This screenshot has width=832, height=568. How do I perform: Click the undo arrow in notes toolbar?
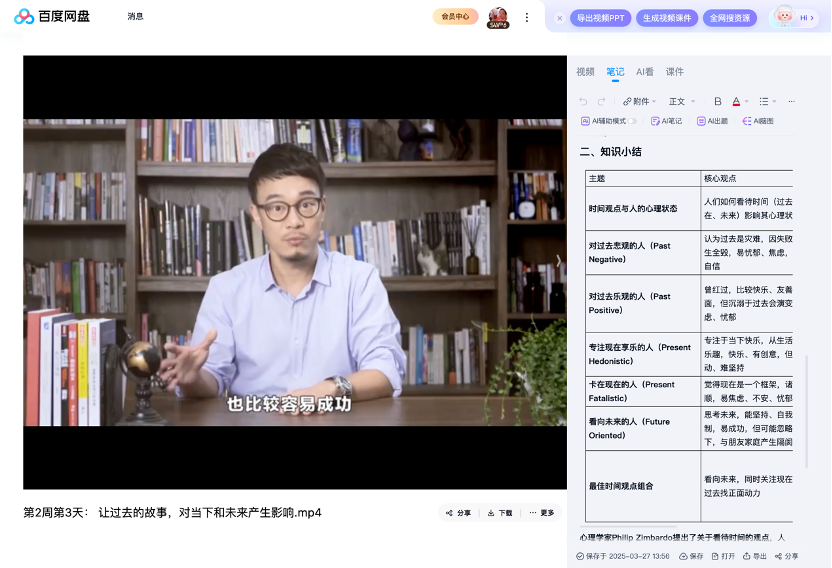[583, 101]
